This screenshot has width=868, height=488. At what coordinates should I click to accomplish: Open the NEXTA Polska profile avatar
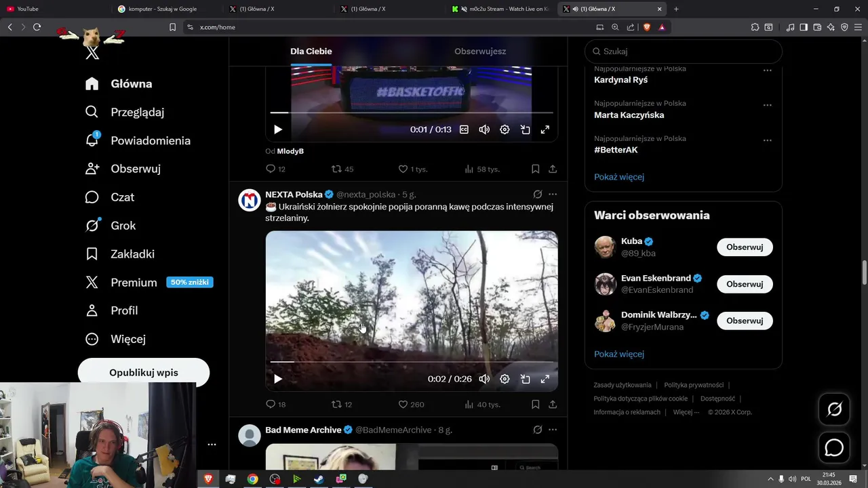click(x=250, y=200)
